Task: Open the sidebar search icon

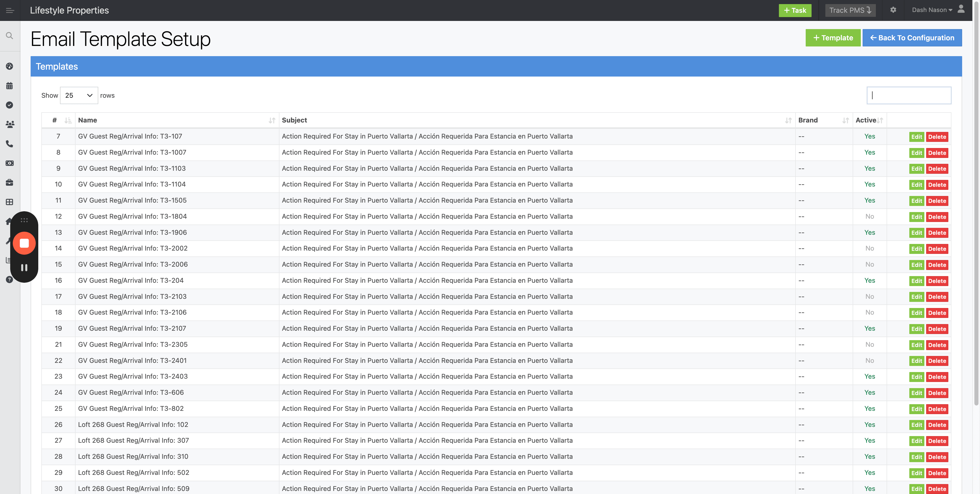Action: click(9, 36)
